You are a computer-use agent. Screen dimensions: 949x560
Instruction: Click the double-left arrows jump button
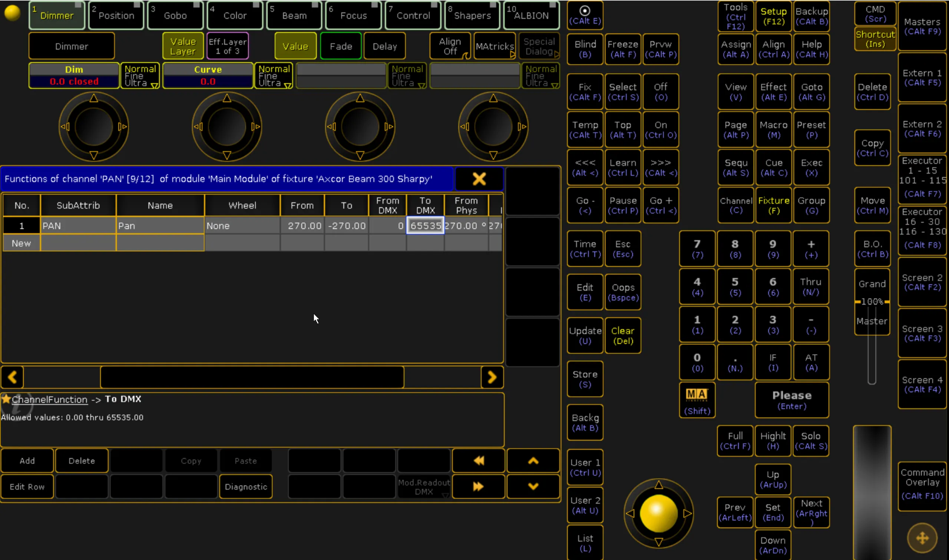coord(479,460)
